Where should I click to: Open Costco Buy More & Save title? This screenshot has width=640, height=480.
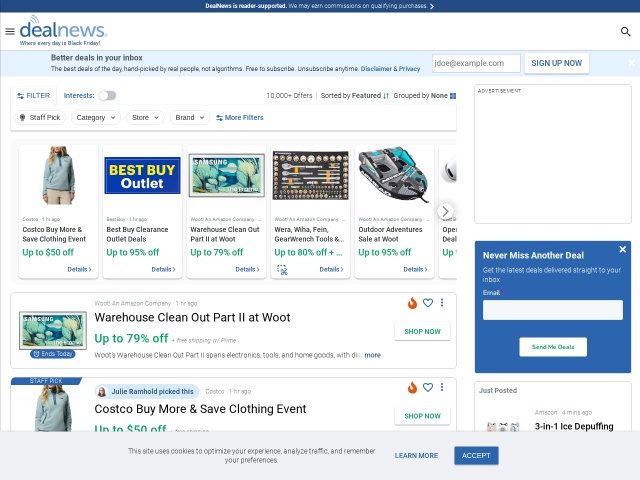(x=200, y=409)
